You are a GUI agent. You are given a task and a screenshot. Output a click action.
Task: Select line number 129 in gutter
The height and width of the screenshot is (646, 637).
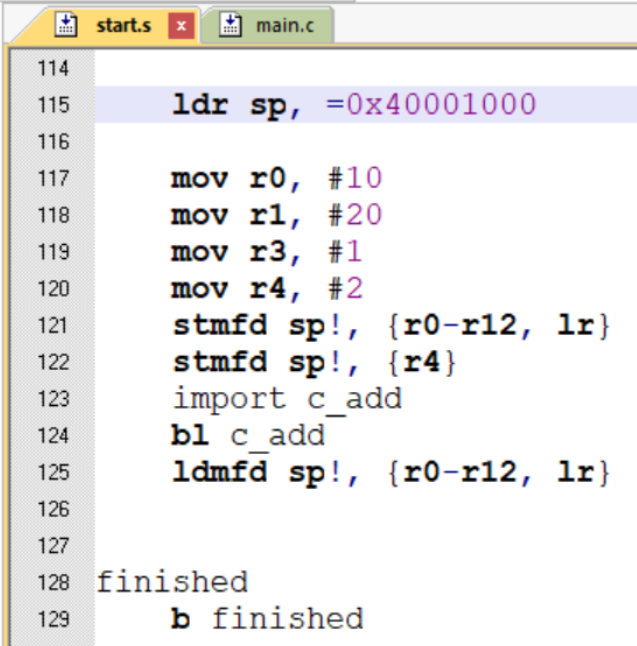pos(54,619)
